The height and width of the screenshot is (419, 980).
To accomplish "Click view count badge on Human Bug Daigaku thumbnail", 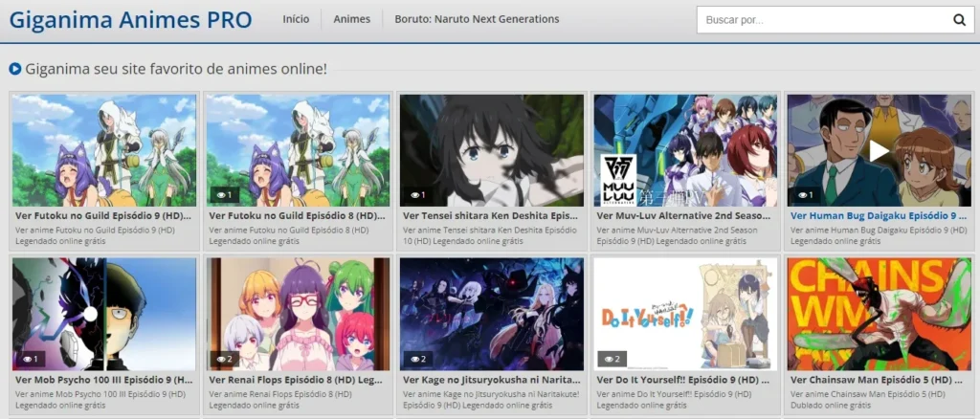I will coord(806,195).
